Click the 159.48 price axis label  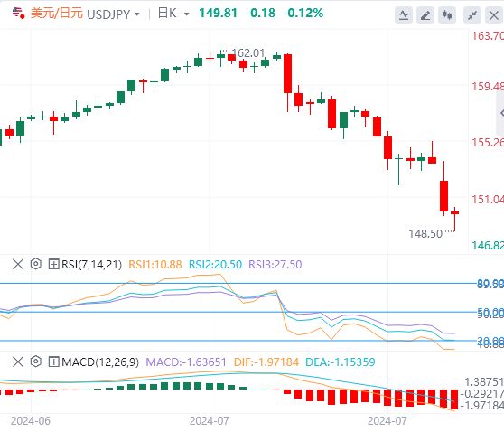(x=488, y=86)
